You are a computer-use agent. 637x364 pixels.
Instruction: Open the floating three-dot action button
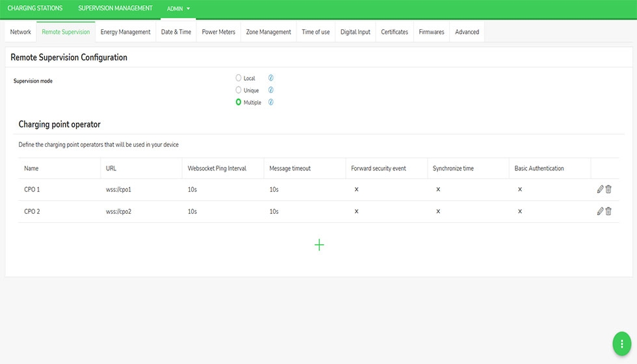click(622, 343)
